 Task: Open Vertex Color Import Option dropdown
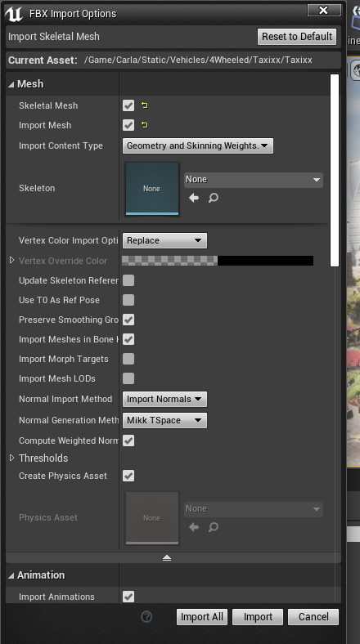coord(164,240)
